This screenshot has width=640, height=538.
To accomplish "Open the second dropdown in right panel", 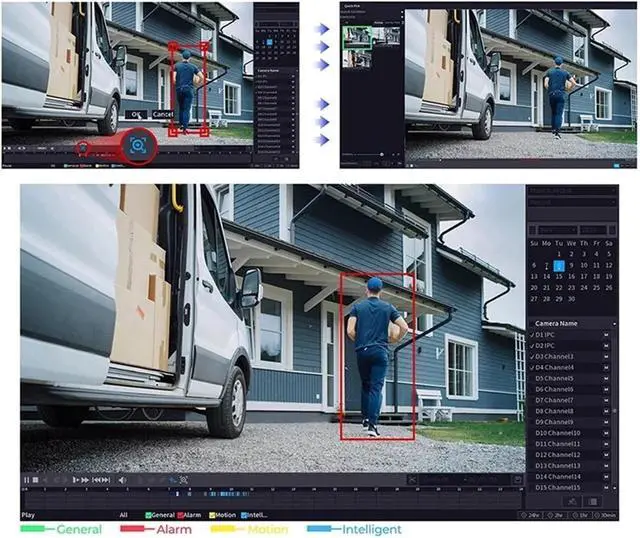I will point(572,202).
